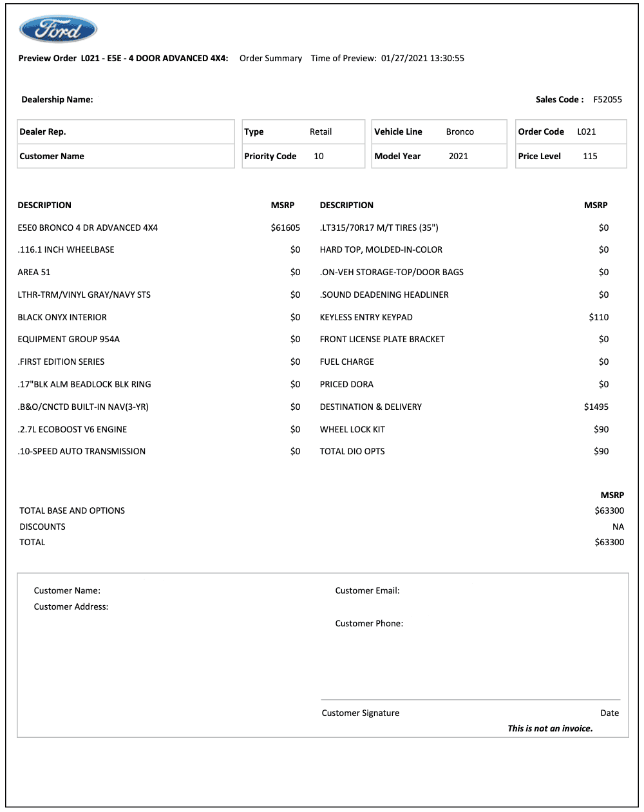
Task: Click the TOTAL BASE AND OPTIONS $63300 amount
Action: [609, 510]
